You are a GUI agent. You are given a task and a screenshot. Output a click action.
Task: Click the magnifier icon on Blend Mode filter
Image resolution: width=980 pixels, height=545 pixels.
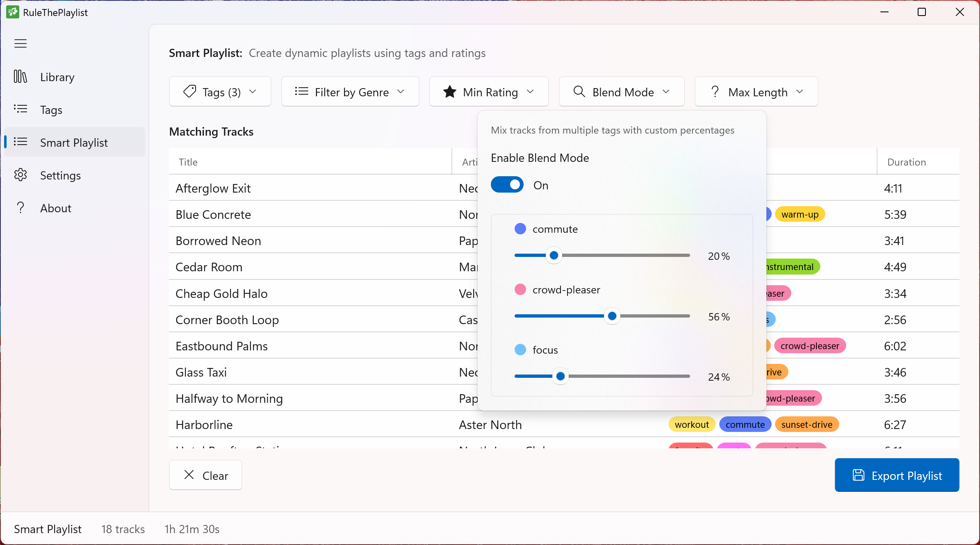[x=579, y=92]
